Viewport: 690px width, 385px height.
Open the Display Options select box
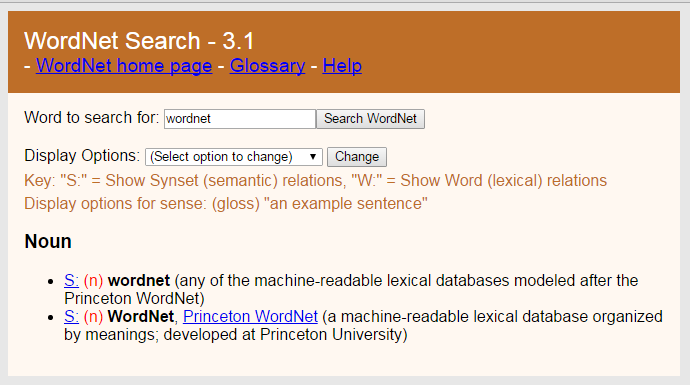(234, 157)
